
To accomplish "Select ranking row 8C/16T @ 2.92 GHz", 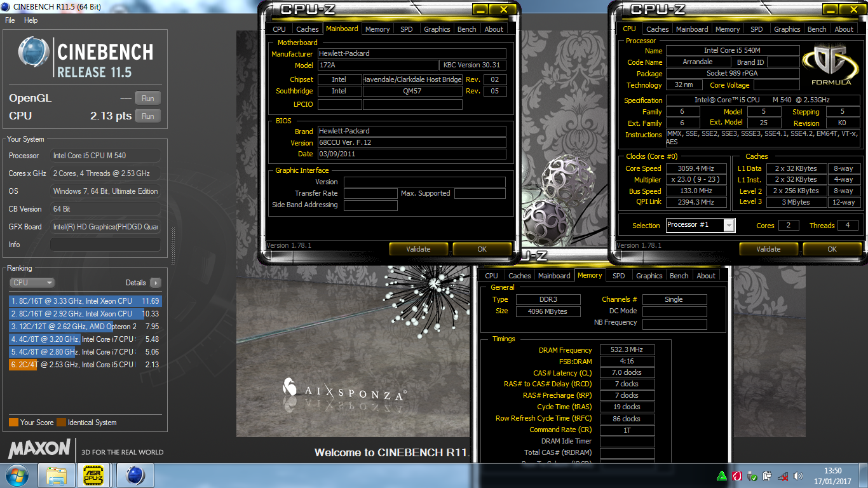I will pyautogui.click(x=85, y=314).
